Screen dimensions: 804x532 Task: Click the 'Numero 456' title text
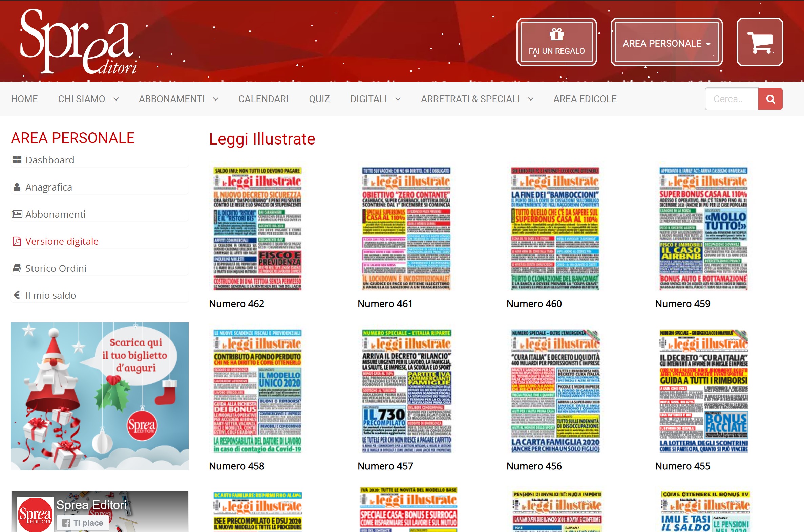[x=534, y=466]
